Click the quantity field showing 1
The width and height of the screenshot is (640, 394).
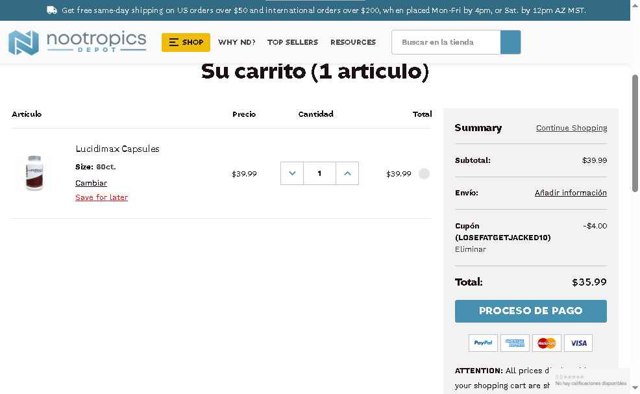320,173
